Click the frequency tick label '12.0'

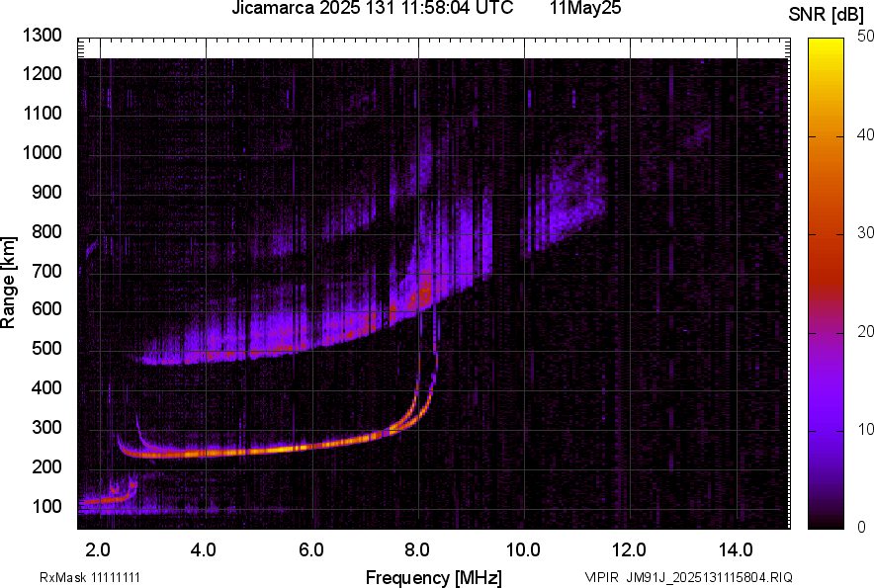pyautogui.click(x=630, y=550)
